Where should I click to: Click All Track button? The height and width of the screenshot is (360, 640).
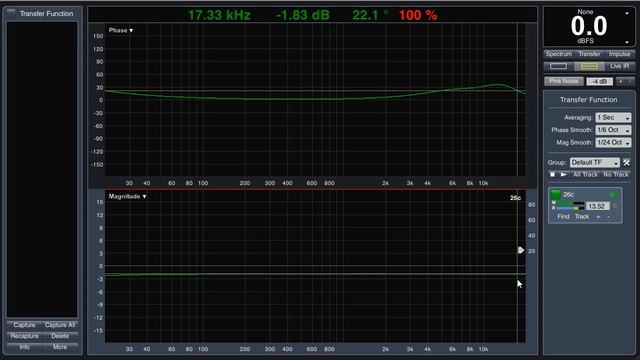[585, 175]
